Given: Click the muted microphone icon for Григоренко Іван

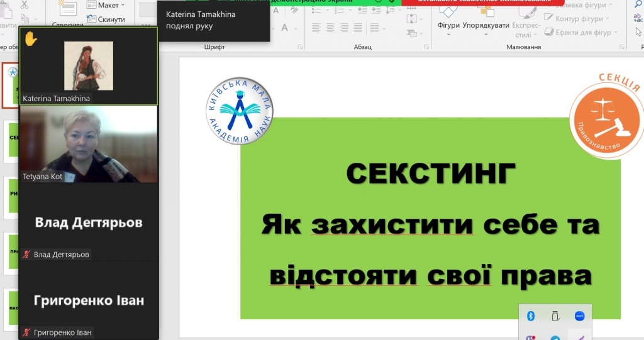Looking at the screenshot, I should pos(26,332).
